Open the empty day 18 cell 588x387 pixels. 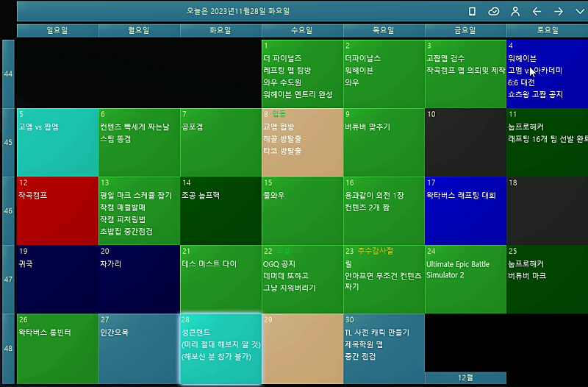(547, 211)
